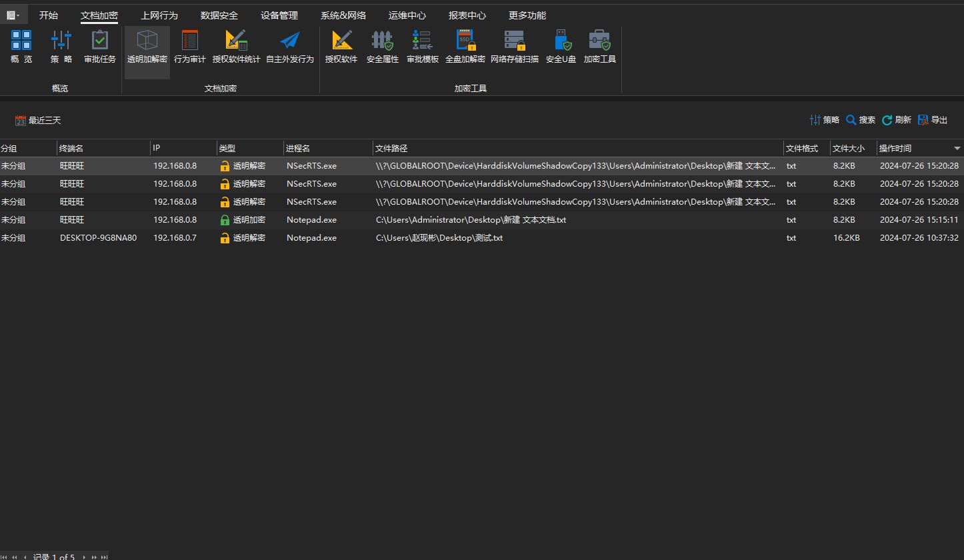Viewport: 964px width, 560px height.
Task: Switch to the 更多功能 tab
Action: click(x=527, y=15)
